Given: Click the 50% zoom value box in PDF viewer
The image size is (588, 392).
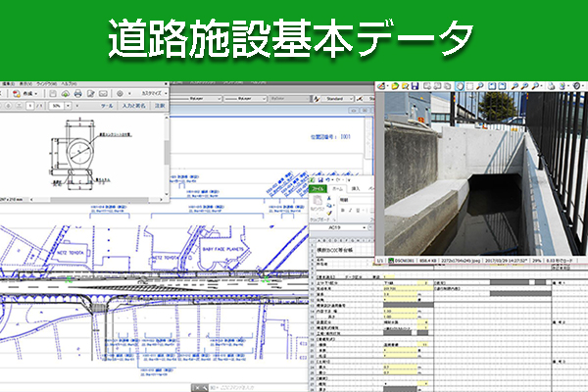Looking at the screenshot, I should click(57, 106).
